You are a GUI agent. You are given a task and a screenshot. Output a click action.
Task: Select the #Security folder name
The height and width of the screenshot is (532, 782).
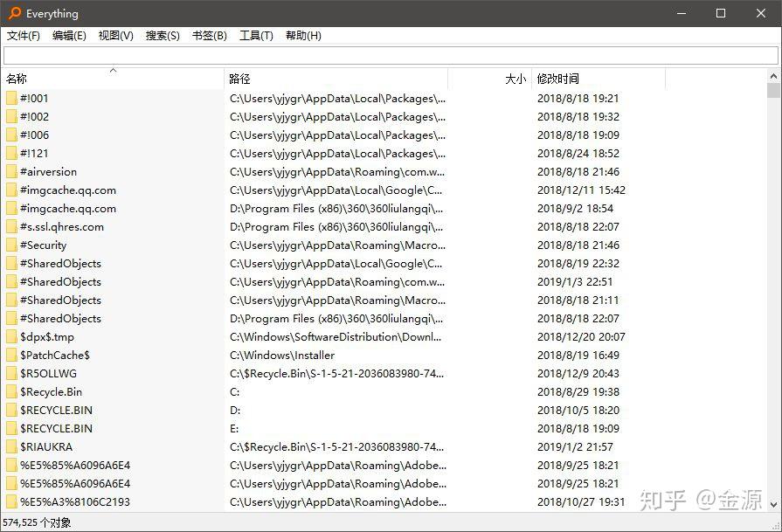coord(43,245)
